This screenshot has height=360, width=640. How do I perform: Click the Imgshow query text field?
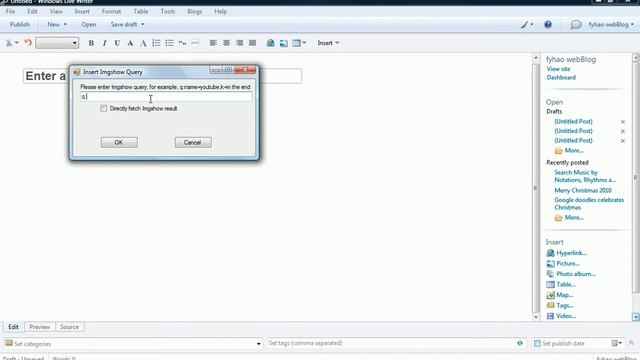pos(166,97)
